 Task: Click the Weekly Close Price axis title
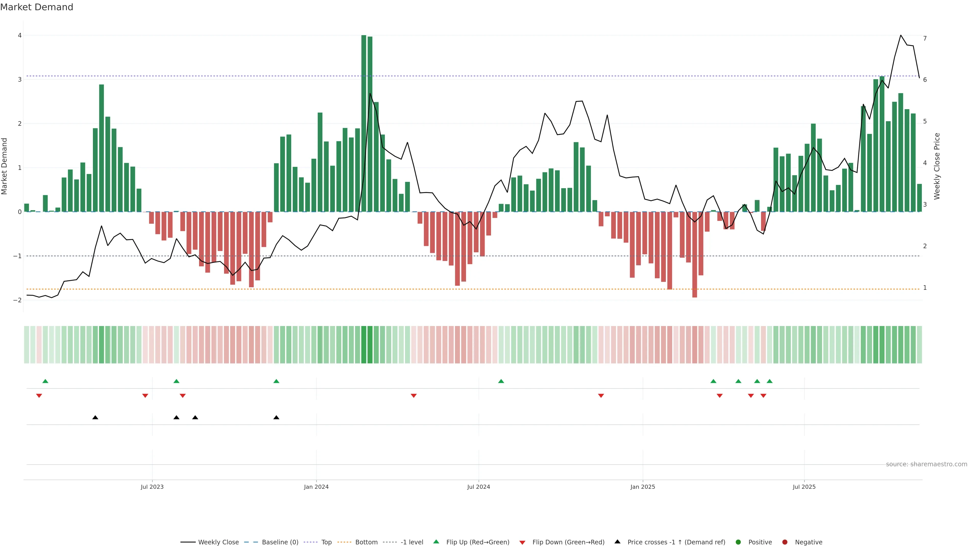(x=937, y=166)
